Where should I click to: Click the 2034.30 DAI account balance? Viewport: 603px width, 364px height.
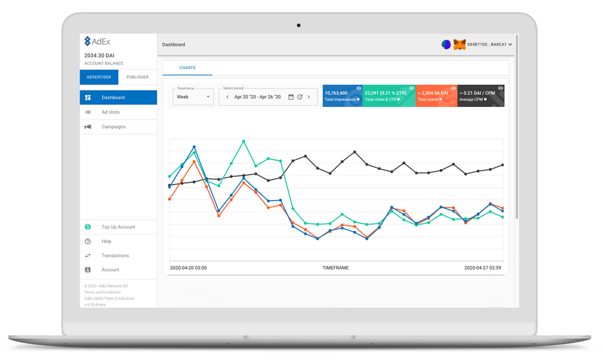99,56
